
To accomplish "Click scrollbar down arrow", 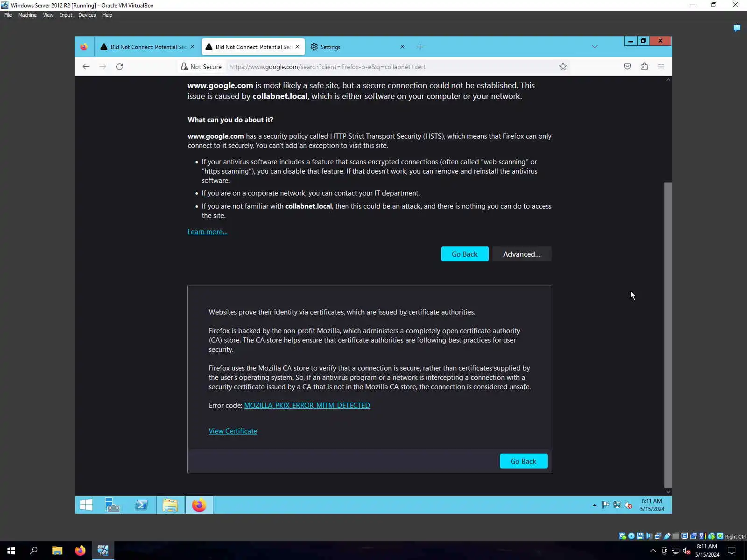I will click(x=668, y=491).
